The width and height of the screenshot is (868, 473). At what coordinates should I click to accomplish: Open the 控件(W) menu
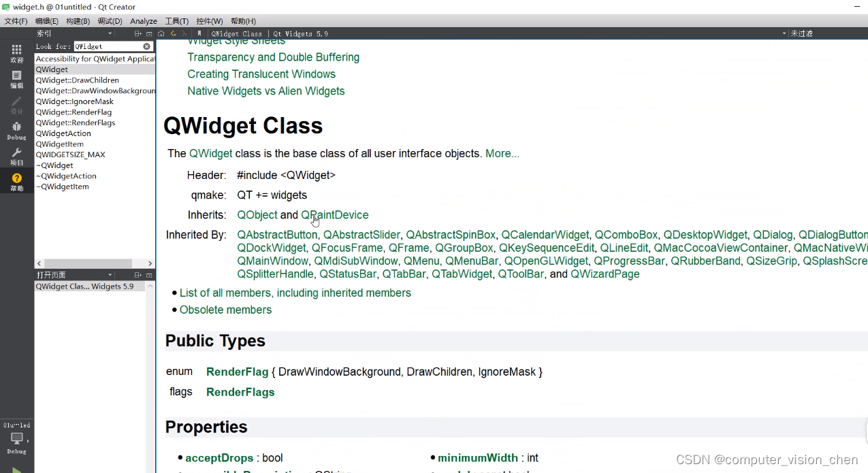tap(209, 21)
